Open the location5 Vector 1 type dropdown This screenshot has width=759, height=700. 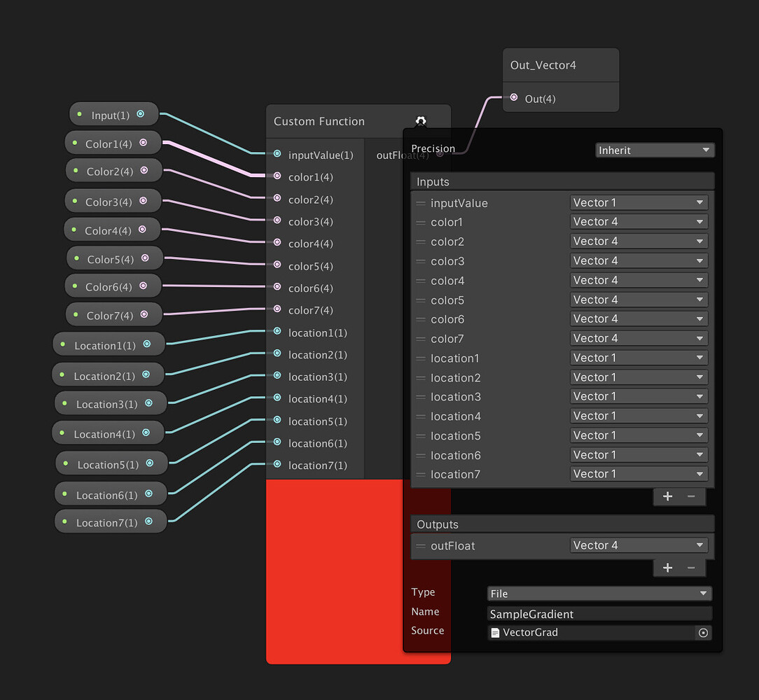[x=638, y=435]
